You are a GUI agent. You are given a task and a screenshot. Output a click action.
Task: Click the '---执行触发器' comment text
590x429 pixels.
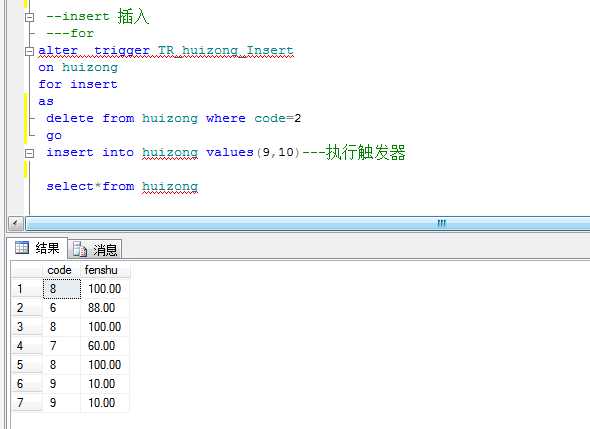[354, 152]
